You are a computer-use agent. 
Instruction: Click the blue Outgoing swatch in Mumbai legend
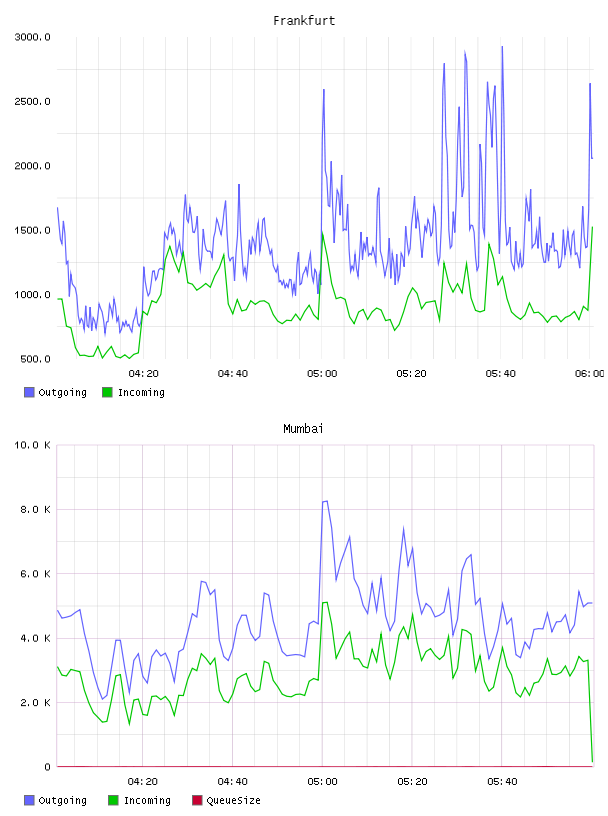click(x=29, y=800)
